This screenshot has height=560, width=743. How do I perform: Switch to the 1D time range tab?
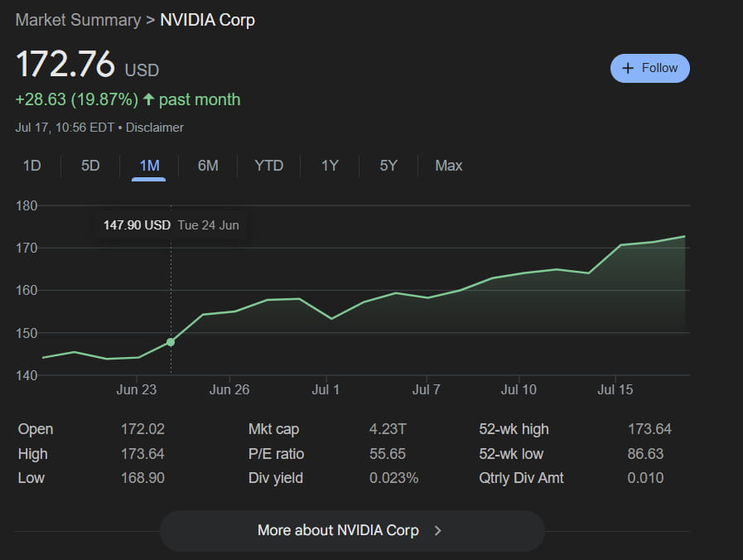pos(31,166)
